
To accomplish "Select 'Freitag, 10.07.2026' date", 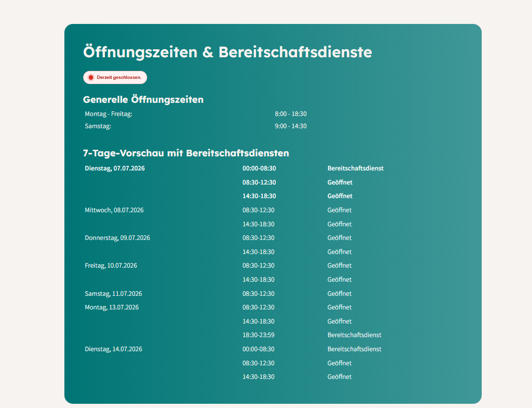I will 111,266.
